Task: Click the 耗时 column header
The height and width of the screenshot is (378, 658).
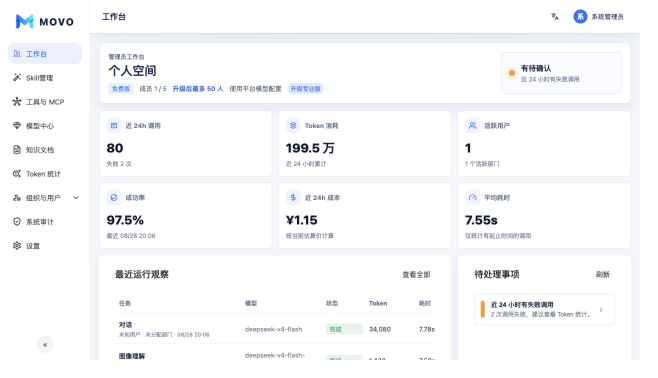Action: pyautogui.click(x=425, y=303)
